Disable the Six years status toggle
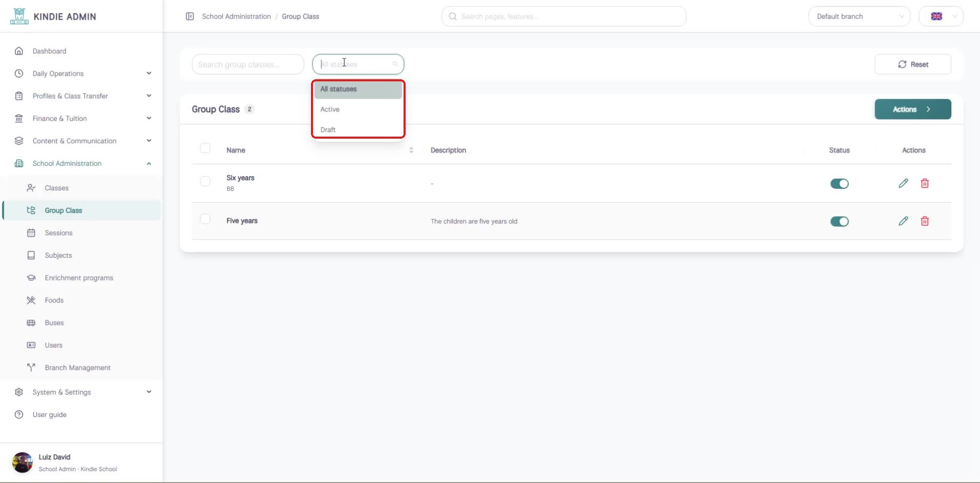This screenshot has width=980, height=483. 839,184
